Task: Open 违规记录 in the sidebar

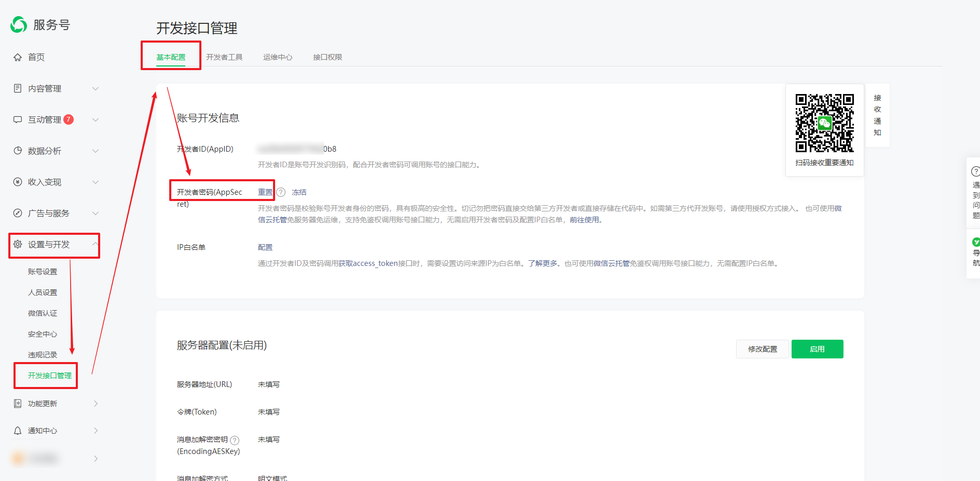Action: (43, 355)
